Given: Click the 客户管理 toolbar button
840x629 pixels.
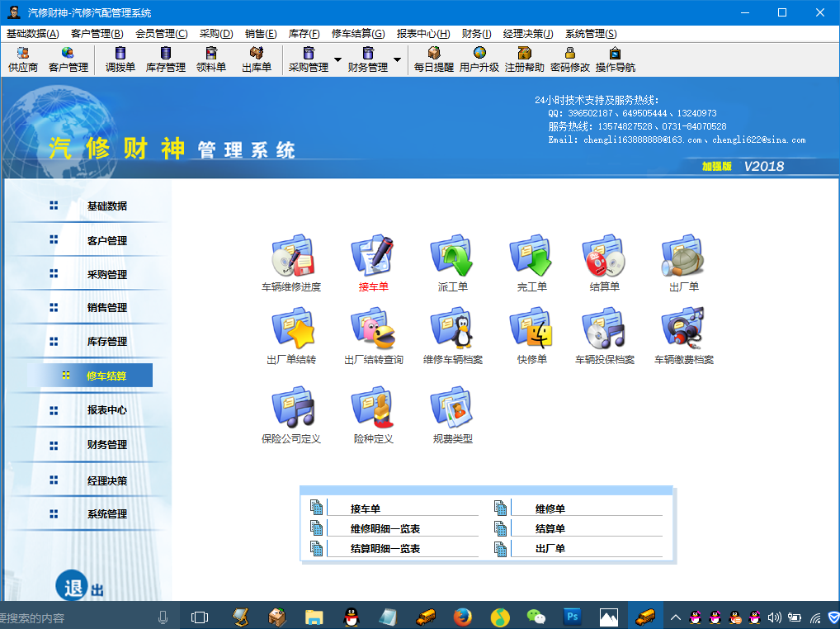Looking at the screenshot, I should click(68, 59).
